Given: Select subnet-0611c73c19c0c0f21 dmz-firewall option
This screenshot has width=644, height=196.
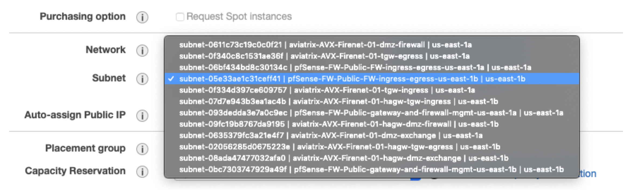Looking at the screenshot, I should [325, 45].
